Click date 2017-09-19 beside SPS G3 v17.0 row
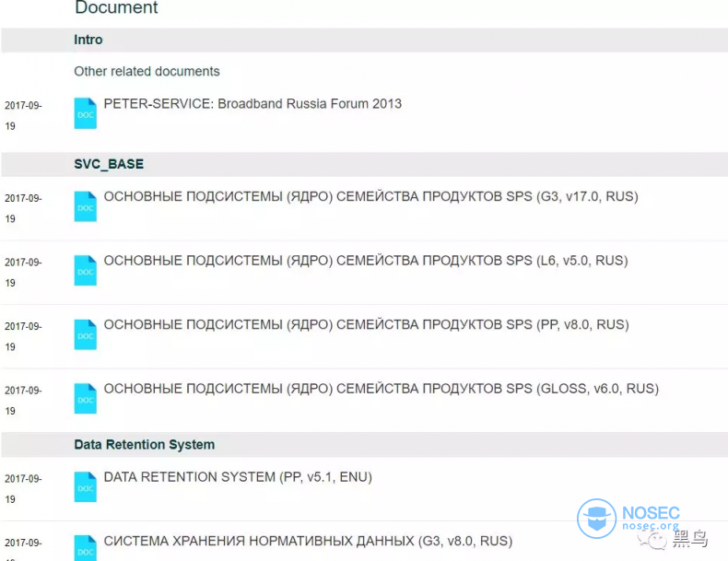This screenshot has height=561, width=728. point(23,208)
